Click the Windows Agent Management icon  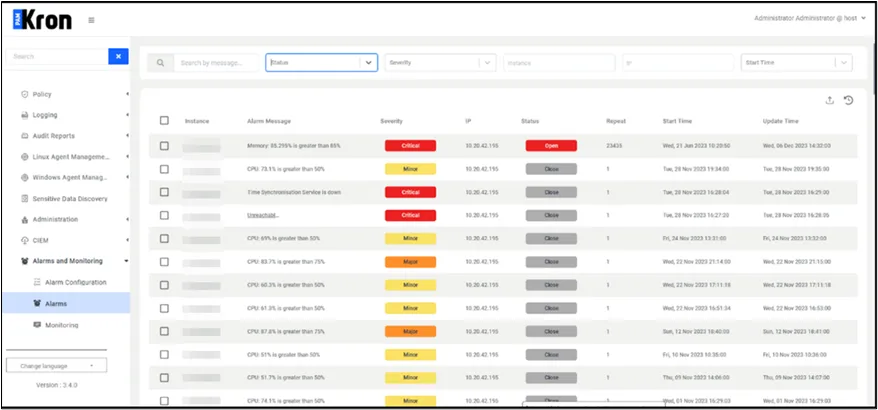pyautogui.click(x=25, y=178)
